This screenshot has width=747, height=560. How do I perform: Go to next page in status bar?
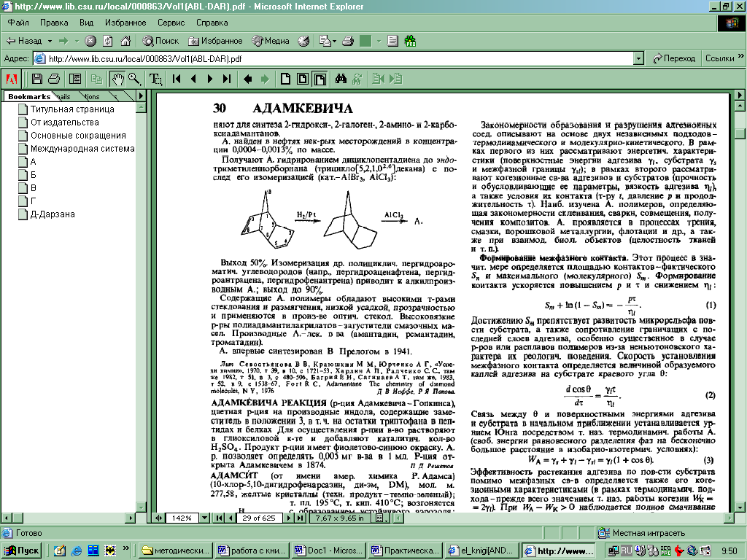point(289,518)
